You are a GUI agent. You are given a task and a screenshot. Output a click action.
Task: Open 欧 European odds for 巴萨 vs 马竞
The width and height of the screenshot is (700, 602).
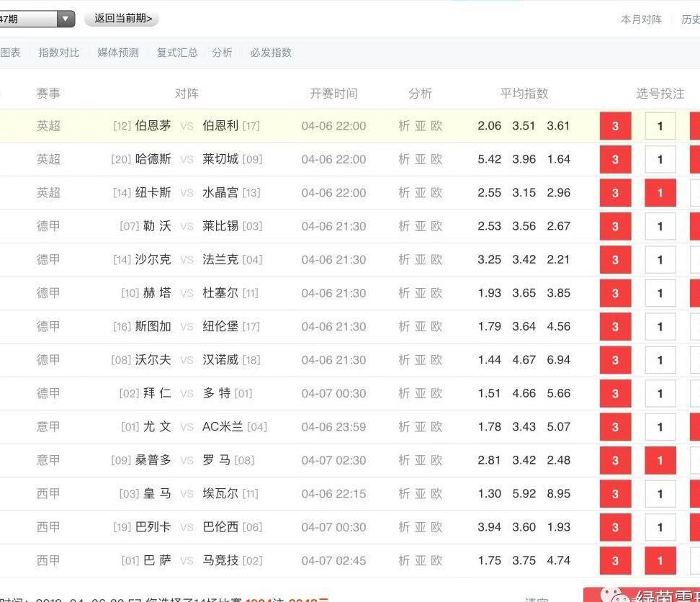pyautogui.click(x=436, y=560)
